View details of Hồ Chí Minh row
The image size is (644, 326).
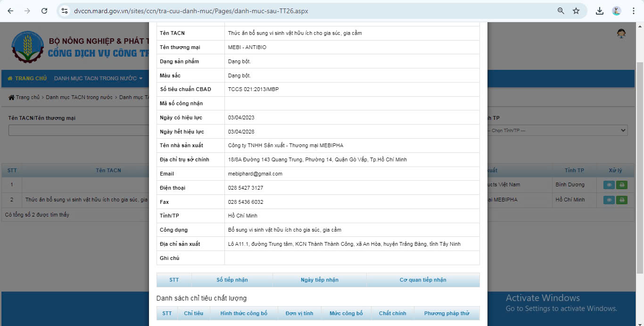click(x=609, y=200)
